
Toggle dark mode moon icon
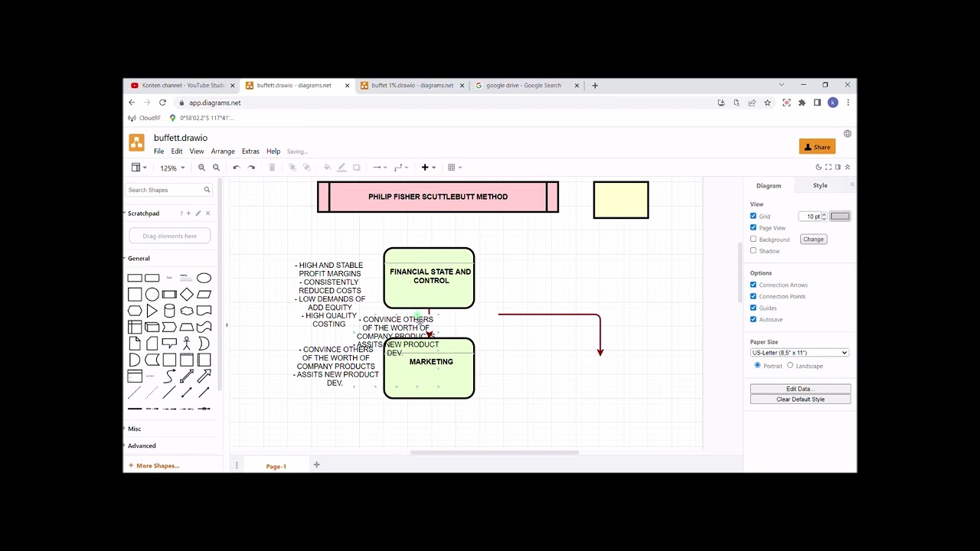[818, 167]
